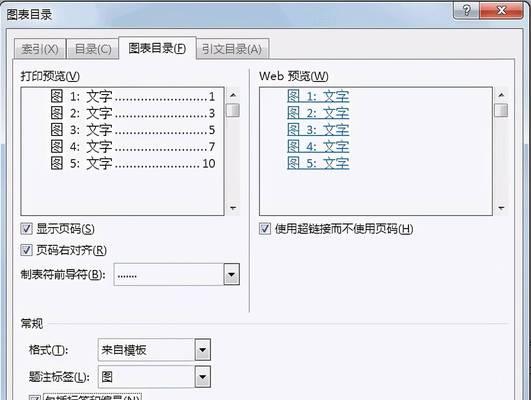
Task: Uncheck 使用超链接而不使用页码 option
Action: click(265, 229)
